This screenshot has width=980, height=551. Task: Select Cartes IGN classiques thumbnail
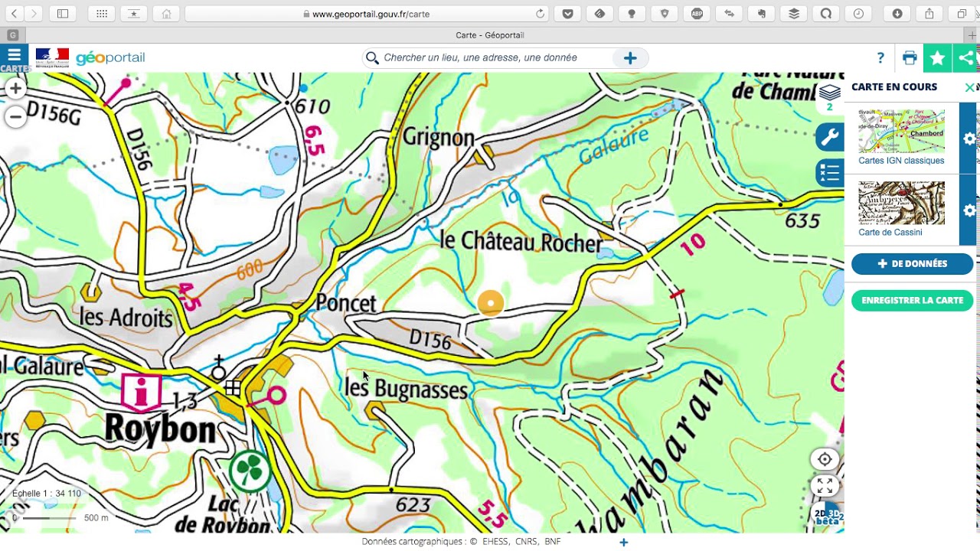[901, 131]
